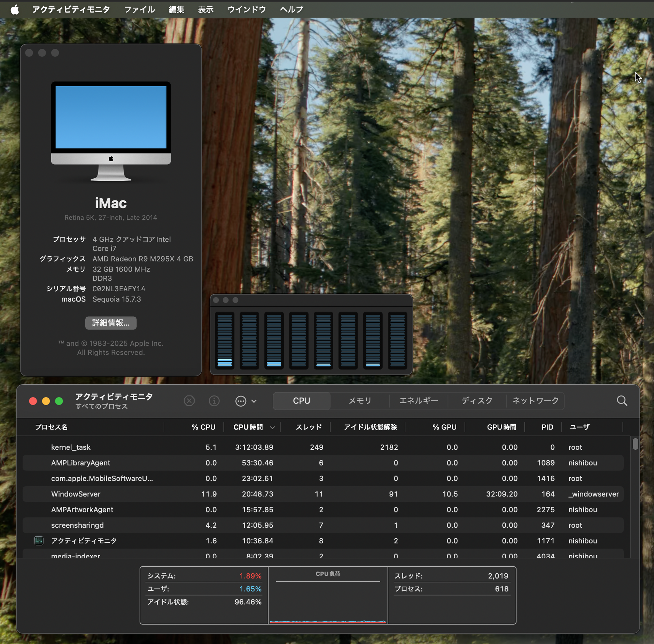Click the アクティビティモニタ process row icon

click(x=39, y=541)
